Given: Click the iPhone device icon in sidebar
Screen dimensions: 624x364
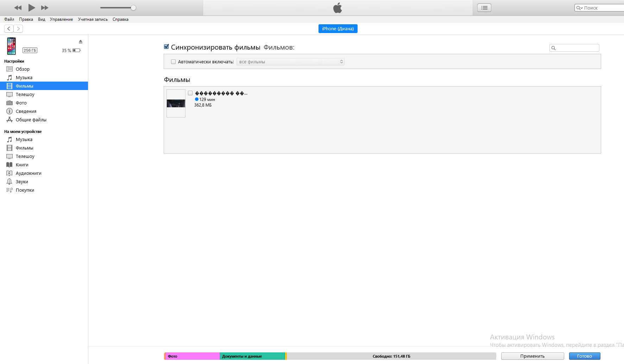Looking at the screenshot, I should 12,46.
